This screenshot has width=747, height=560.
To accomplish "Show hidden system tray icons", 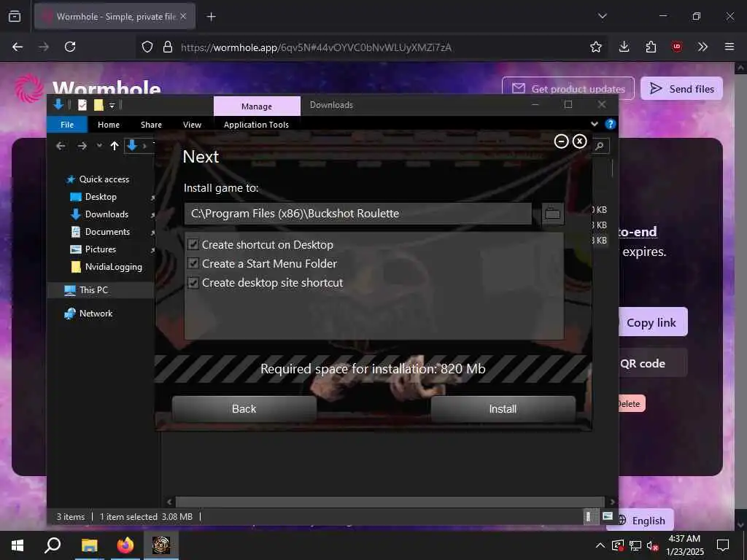I will click(x=600, y=545).
